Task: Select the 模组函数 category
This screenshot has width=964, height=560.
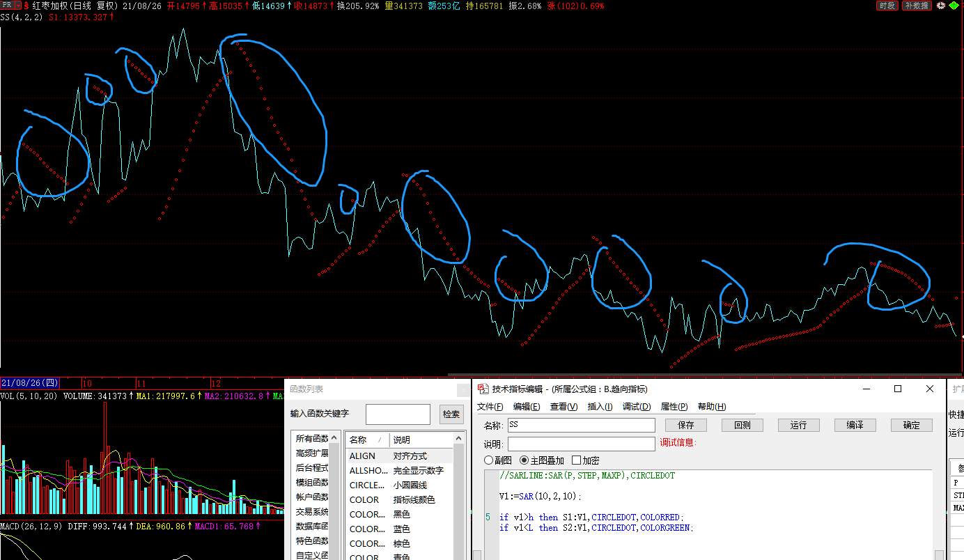Action: (312, 483)
